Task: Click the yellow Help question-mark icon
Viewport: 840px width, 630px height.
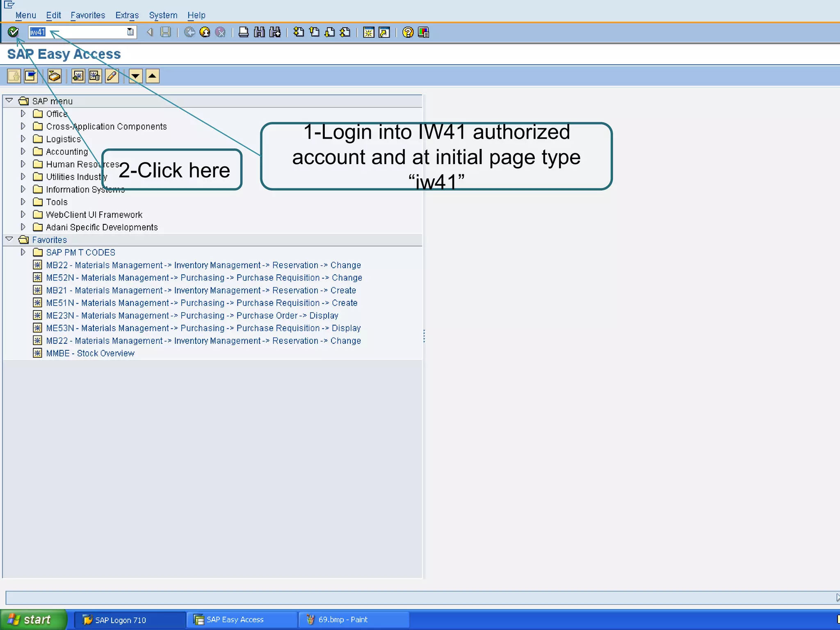Action: click(408, 32)
